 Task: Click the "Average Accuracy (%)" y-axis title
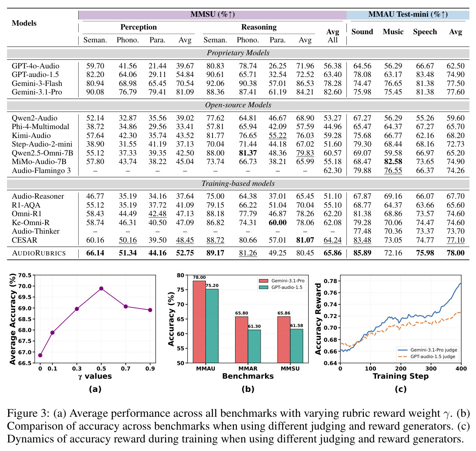[x=12, y=319]
